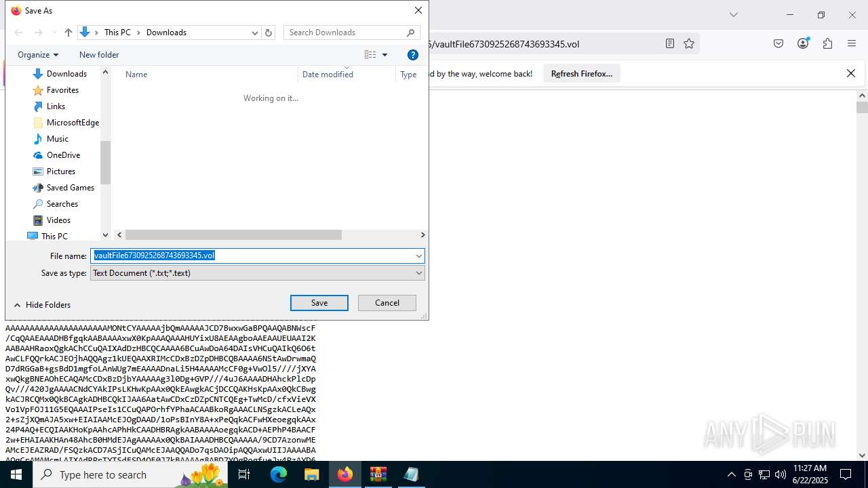Select Videos in the navigation tree
This screenshot has height=488, width=868.
(x=58, y=220)
